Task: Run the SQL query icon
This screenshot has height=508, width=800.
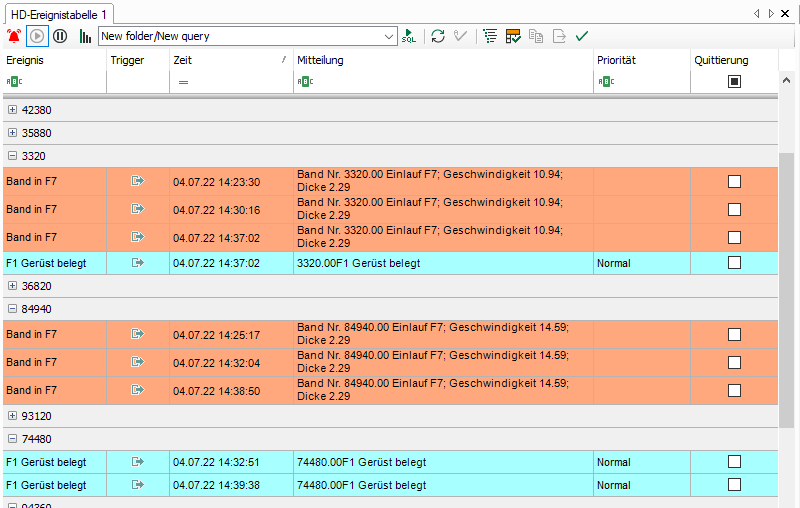Action: (409, 36)
